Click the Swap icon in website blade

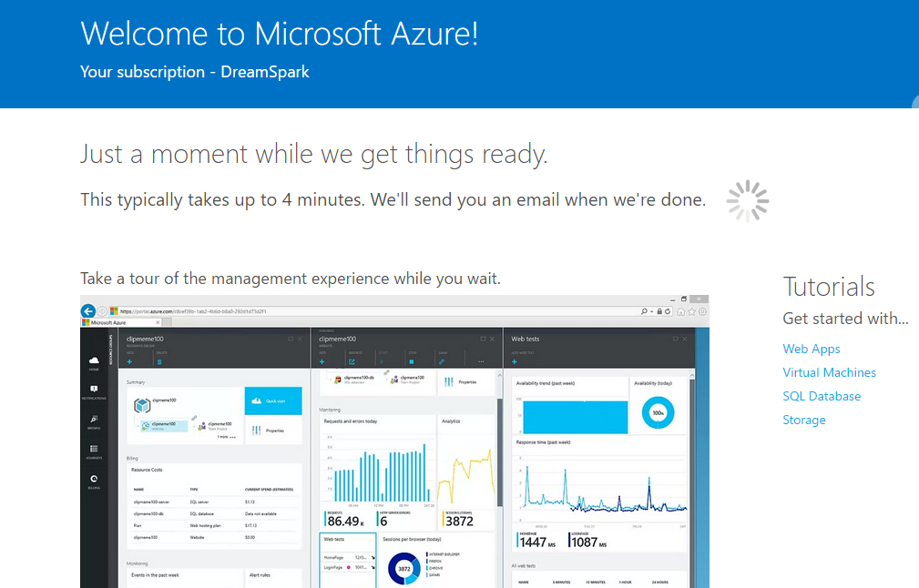pos(442,362)
